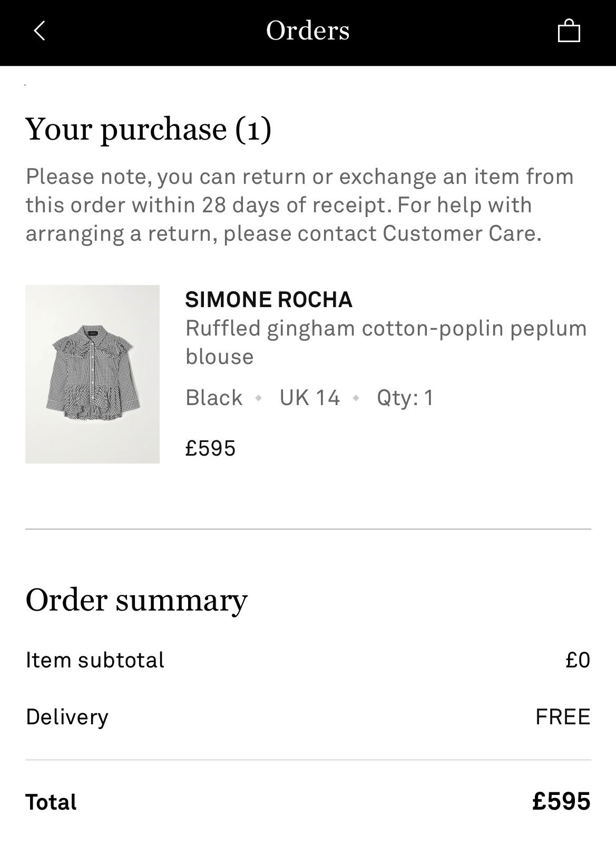Tap the Orders page title
616x846 pixels.
[308, 31]
